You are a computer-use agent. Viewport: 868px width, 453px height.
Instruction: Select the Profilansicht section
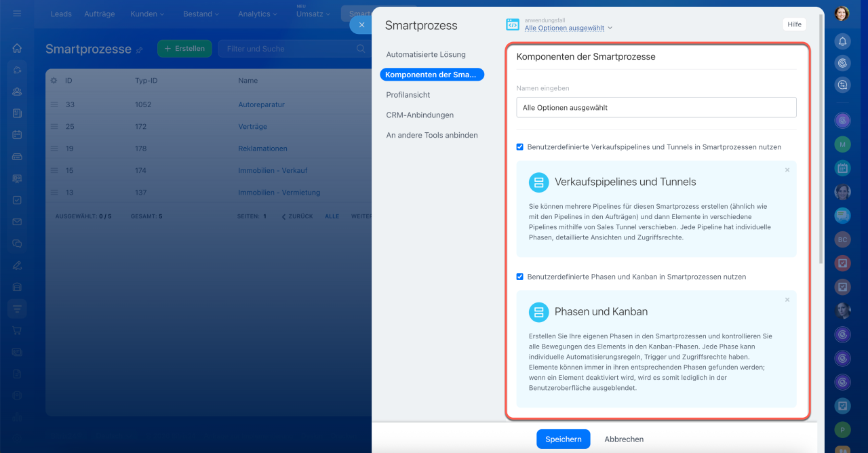point(408,95)
